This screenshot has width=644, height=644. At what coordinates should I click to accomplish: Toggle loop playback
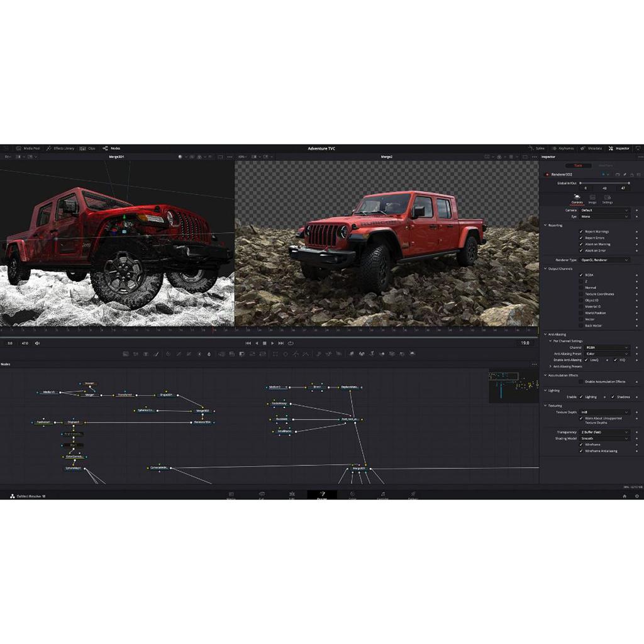pyautogui.click(x=291, y=343)
